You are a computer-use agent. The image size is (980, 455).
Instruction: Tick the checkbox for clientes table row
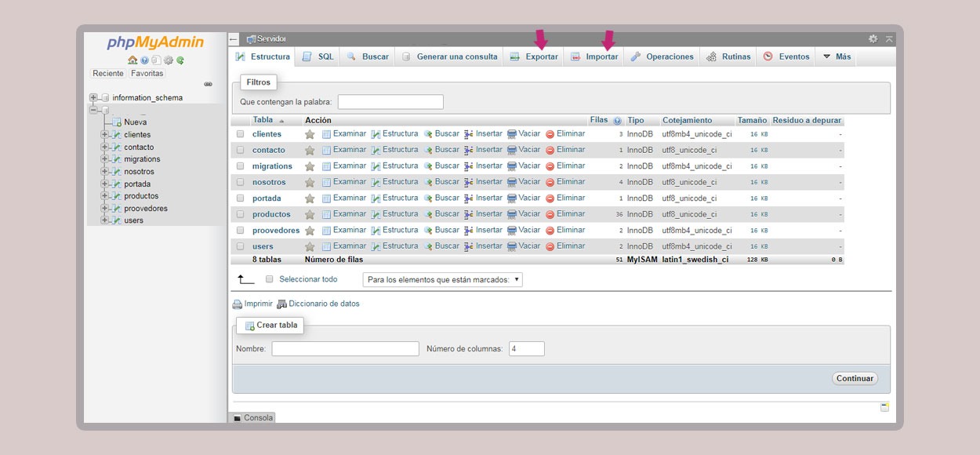[x=241, y=134]
